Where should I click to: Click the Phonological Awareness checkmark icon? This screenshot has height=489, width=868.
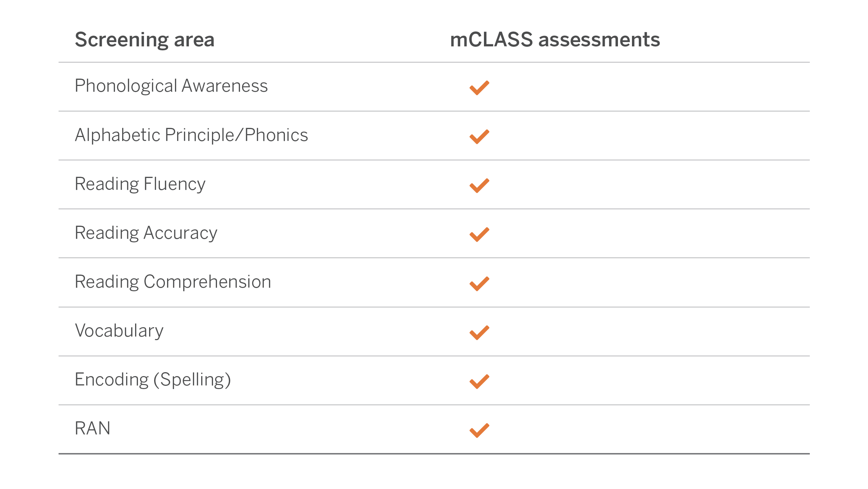[x=479, y=88]
